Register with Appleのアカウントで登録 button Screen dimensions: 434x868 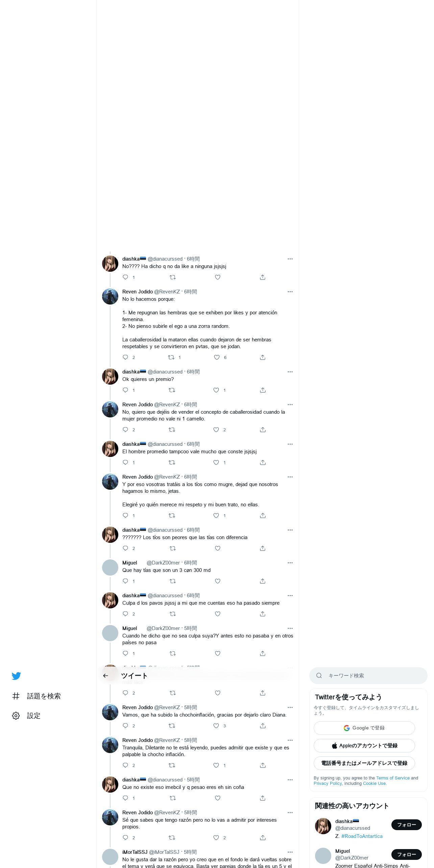(364, 746)
